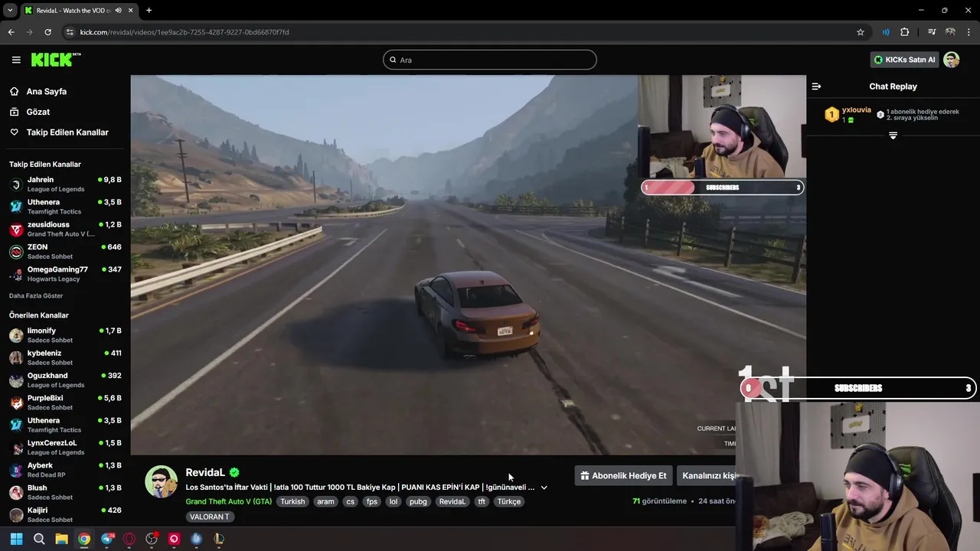Open Kaijiri channel avatar
980x551 pixels.
(x=16, y=514)
